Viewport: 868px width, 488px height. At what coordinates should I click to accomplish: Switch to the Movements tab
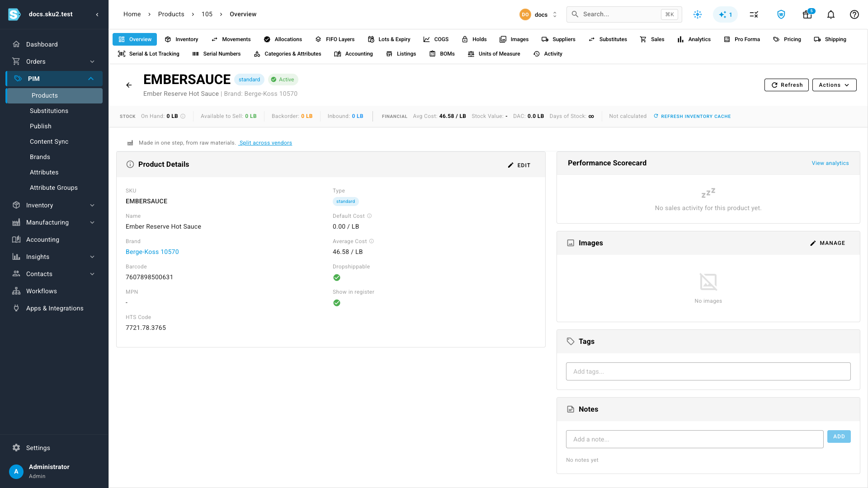[231, 39]
